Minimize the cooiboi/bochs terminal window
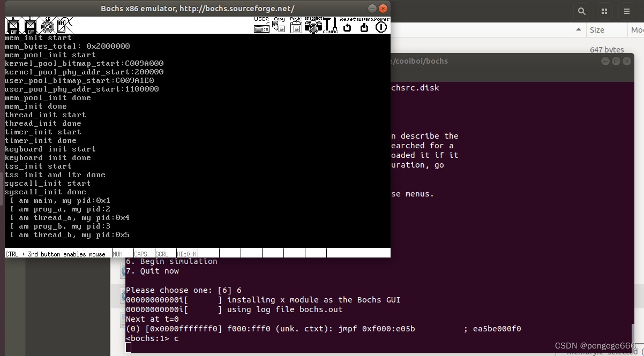 coord(605,62)
